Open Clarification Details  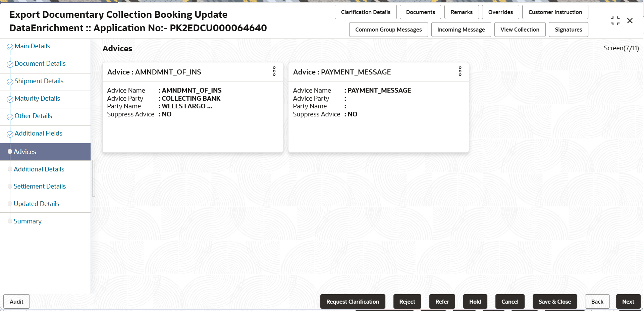[366, 12]
